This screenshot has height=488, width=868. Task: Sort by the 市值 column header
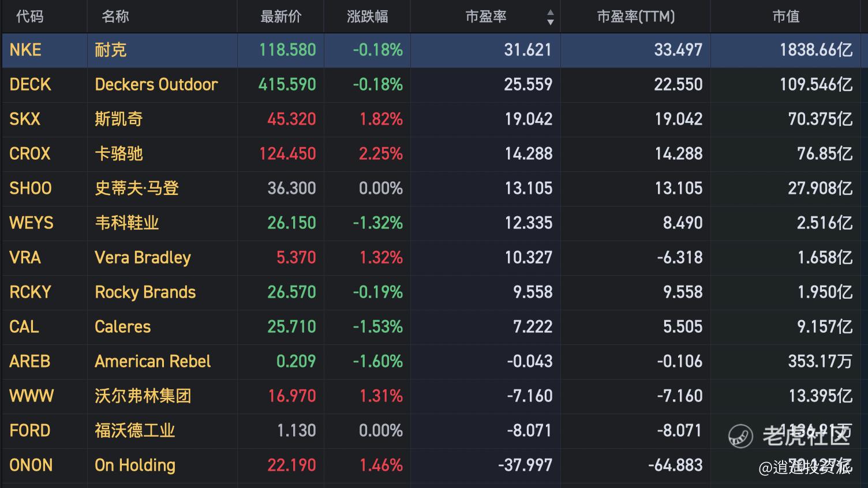pyautogui.click(x=785, y=17)
